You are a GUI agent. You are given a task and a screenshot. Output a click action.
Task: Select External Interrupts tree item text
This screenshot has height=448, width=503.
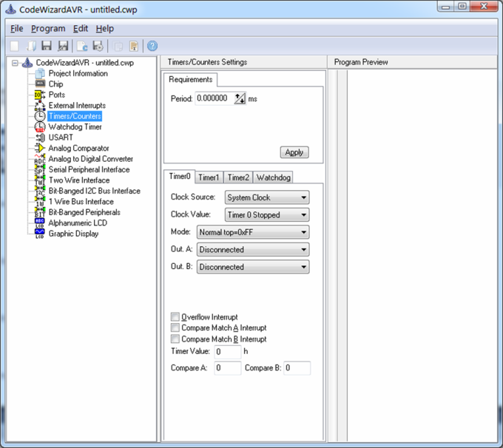point(77,106)
